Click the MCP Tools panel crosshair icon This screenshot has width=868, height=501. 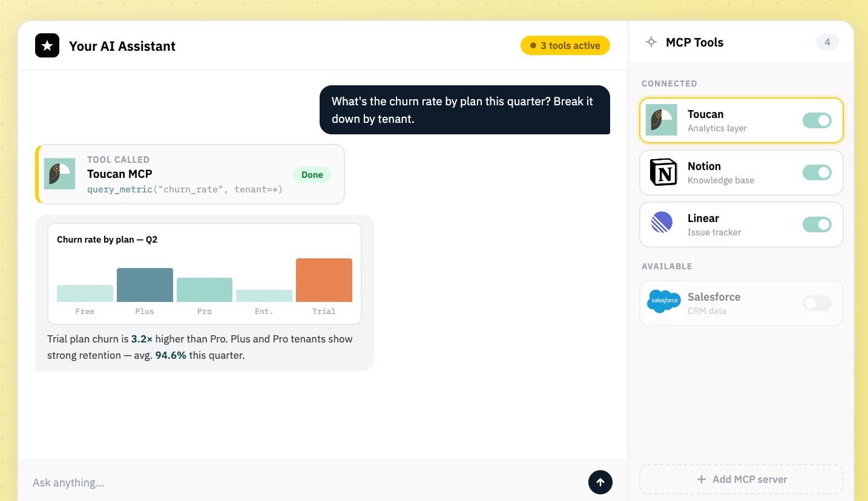pyautogui.click(x=651, y=42)
